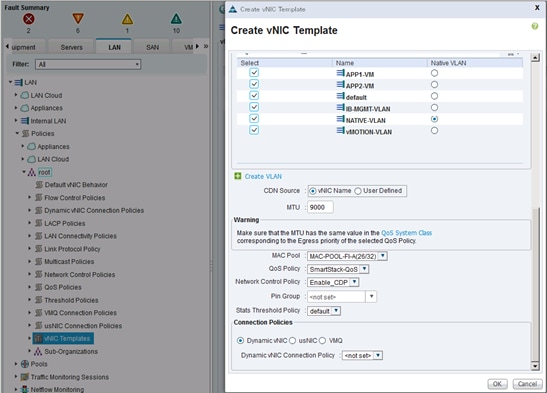Select Default vNIC Behavior tree item
The width and height of the screenshot is (547, 393).
pos(76,185)
